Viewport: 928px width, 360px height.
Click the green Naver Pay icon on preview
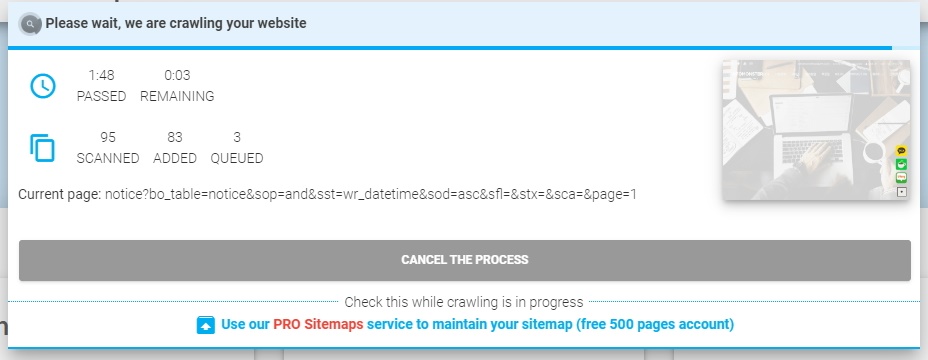[901, 178]
